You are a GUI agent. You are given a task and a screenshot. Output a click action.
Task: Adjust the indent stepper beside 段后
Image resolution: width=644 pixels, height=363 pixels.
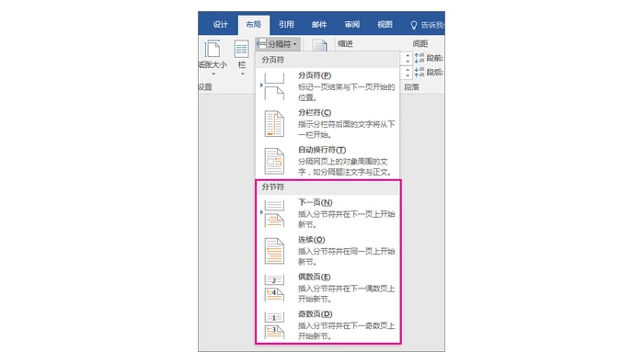(407, 73)
